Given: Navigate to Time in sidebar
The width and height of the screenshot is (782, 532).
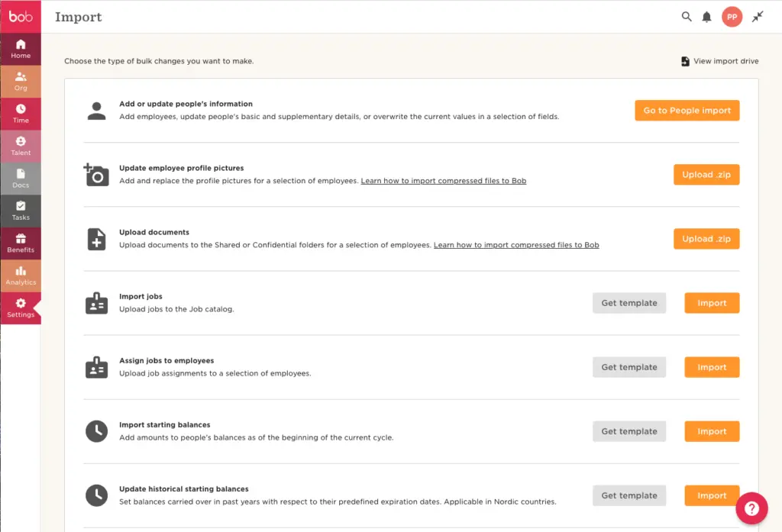Looking at the screenshot, I should 21,114.
